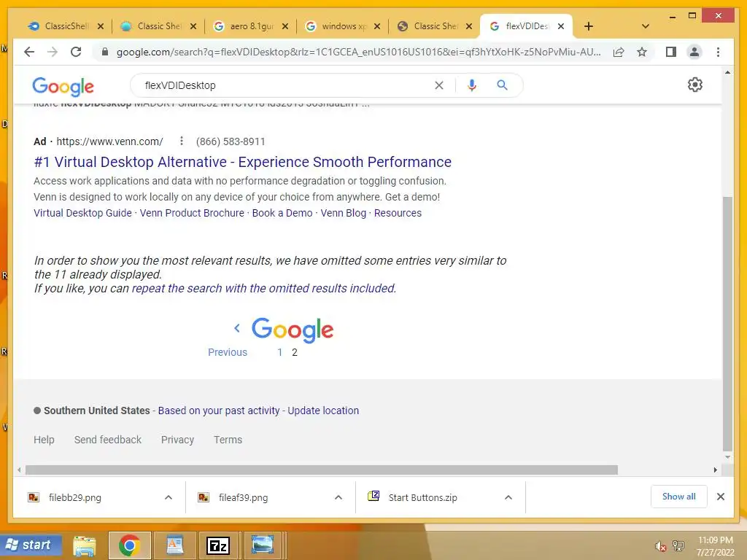
Task: Close the downloads bar
Action: [720, 497]
